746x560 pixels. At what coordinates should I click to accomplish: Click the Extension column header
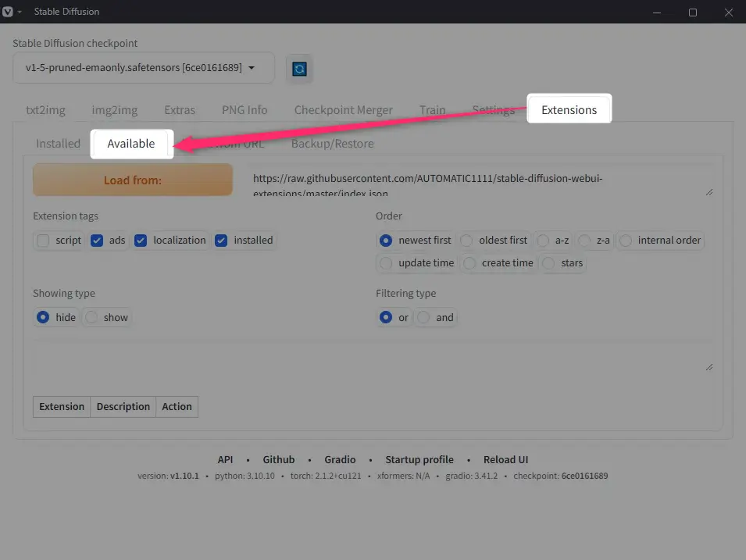(x=62, y=406)
